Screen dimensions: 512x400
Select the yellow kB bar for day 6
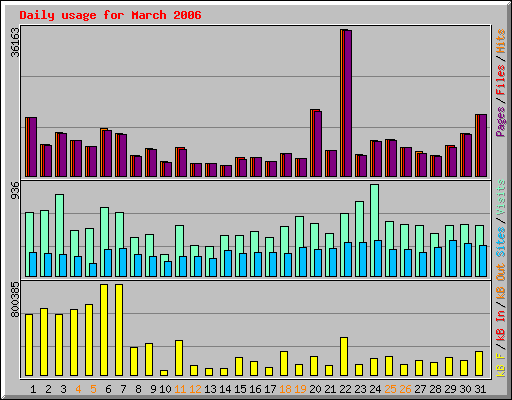click(x=104, y=330)
